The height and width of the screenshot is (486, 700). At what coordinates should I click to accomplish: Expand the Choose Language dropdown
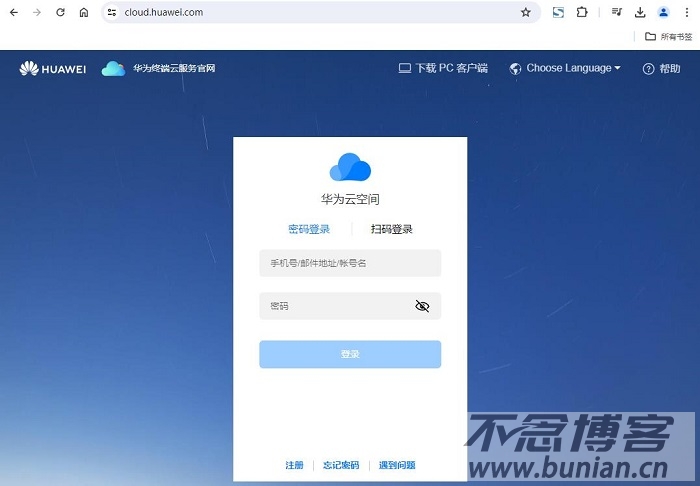pyautogui.click(x=565, y=68)
